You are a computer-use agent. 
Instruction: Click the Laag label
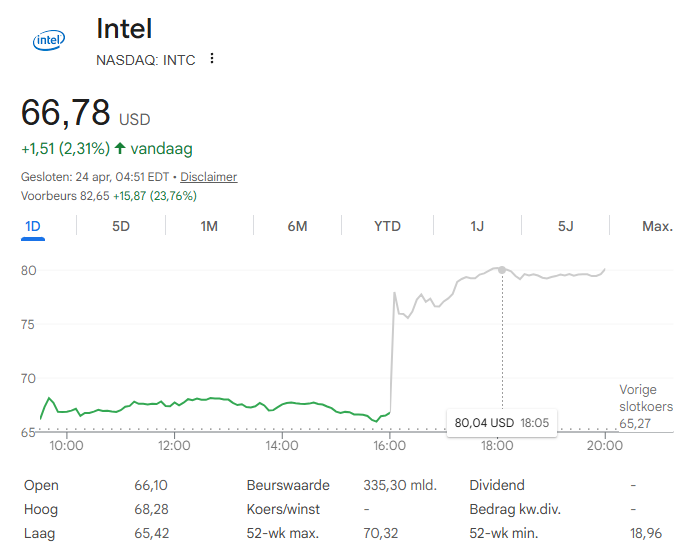pos(39,534)
